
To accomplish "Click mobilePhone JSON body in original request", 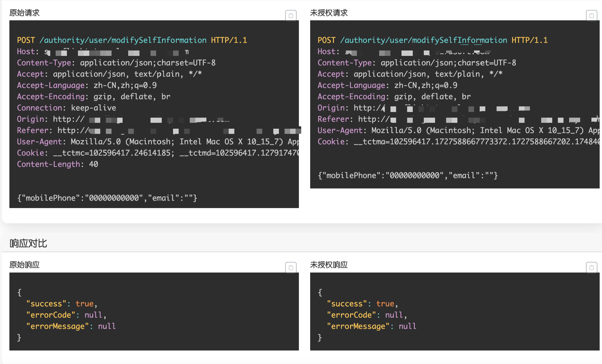I will coord(107,198).
